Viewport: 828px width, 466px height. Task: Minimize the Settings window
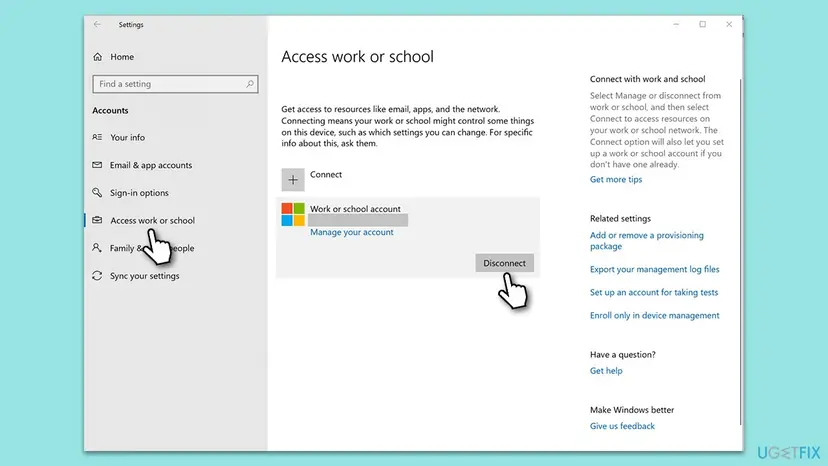point(676,24)
